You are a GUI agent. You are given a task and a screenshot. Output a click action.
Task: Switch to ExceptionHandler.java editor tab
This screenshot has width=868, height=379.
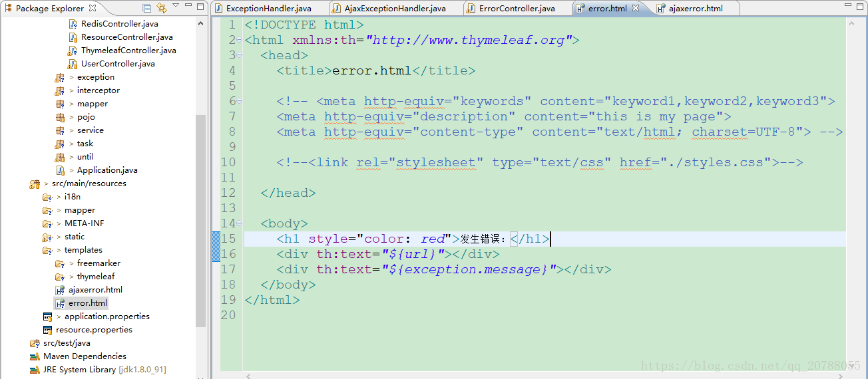pos(270,9)
